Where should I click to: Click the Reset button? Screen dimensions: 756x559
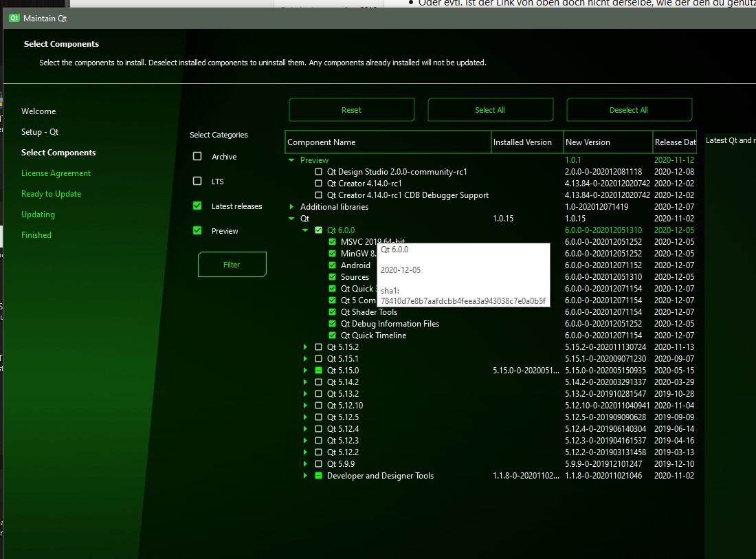(x=351, y=110)
